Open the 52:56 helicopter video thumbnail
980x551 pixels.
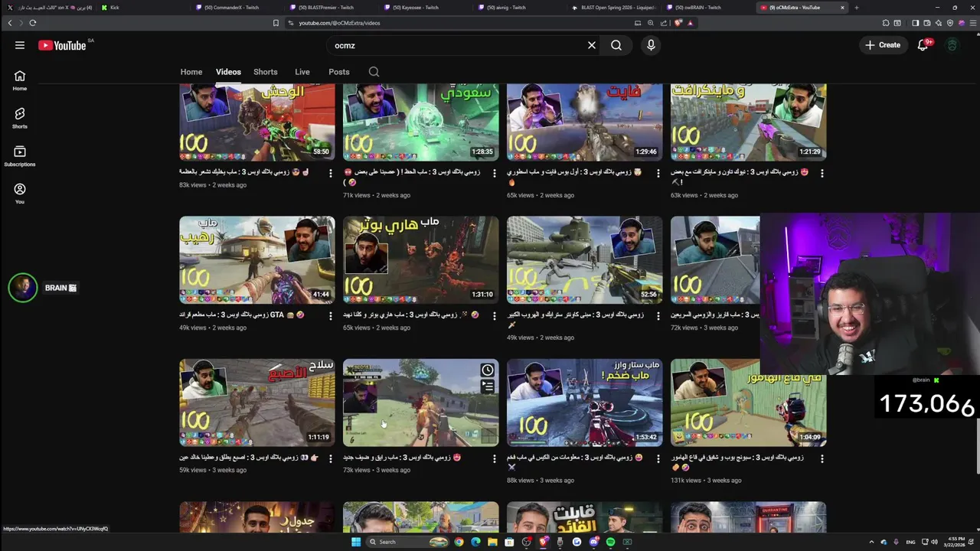point(584,259)
